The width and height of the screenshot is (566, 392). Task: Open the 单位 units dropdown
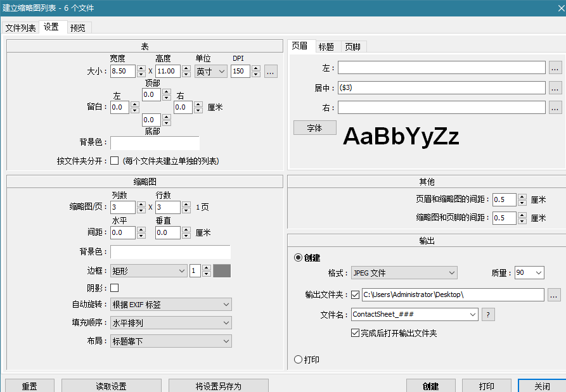(211, 72)
